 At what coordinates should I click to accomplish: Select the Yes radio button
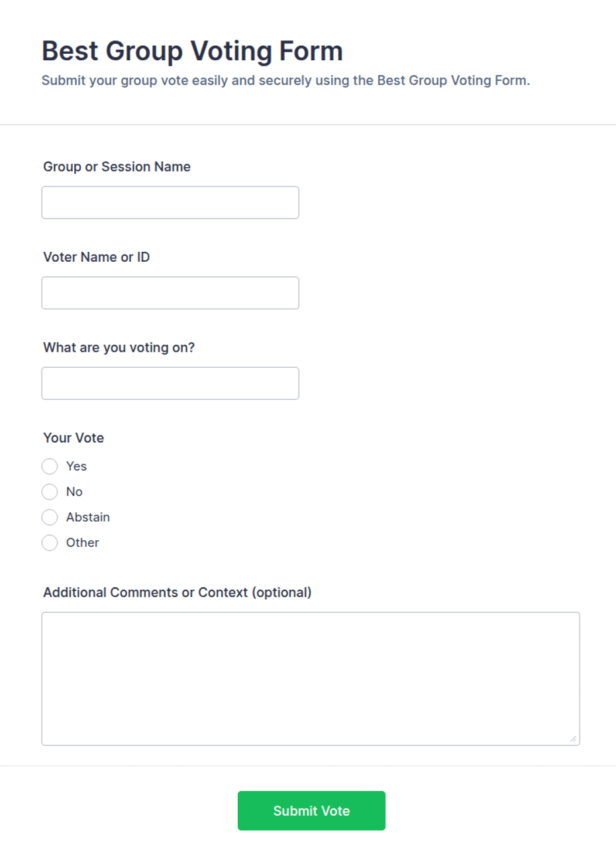50,467
